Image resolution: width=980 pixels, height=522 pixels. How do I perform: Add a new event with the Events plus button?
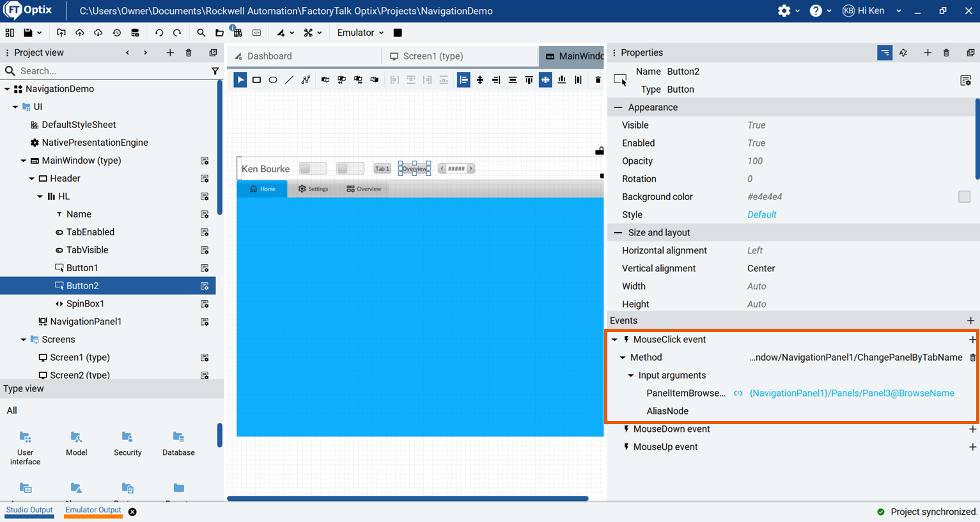[x=970, y=320]
